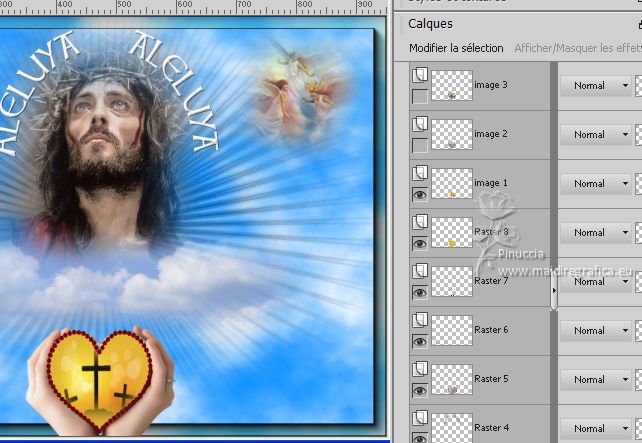Toggle visibility of Raster 7 layer
Screen dimensions: 642x443
pos(420,293)
